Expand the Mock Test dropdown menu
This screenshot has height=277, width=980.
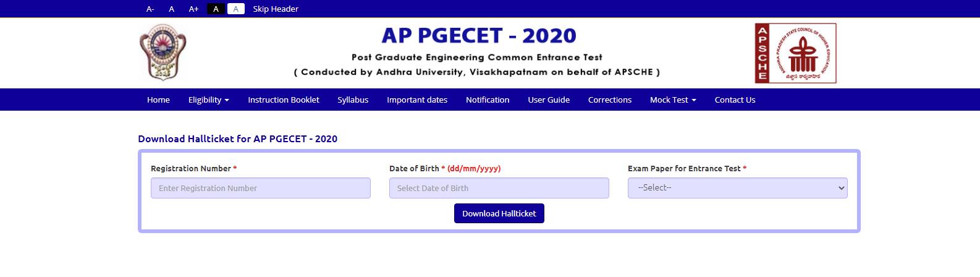(x=673, y=100)
